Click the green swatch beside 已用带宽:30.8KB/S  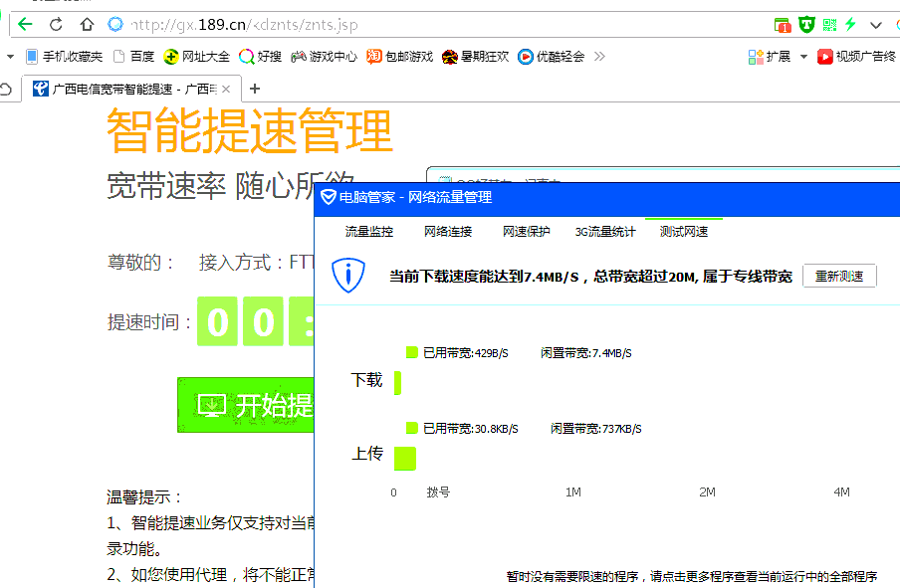click(x=411, y=428)
